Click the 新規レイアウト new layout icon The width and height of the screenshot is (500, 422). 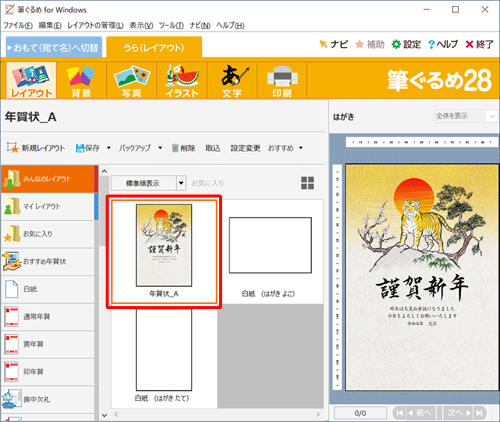tap(13, 148)
